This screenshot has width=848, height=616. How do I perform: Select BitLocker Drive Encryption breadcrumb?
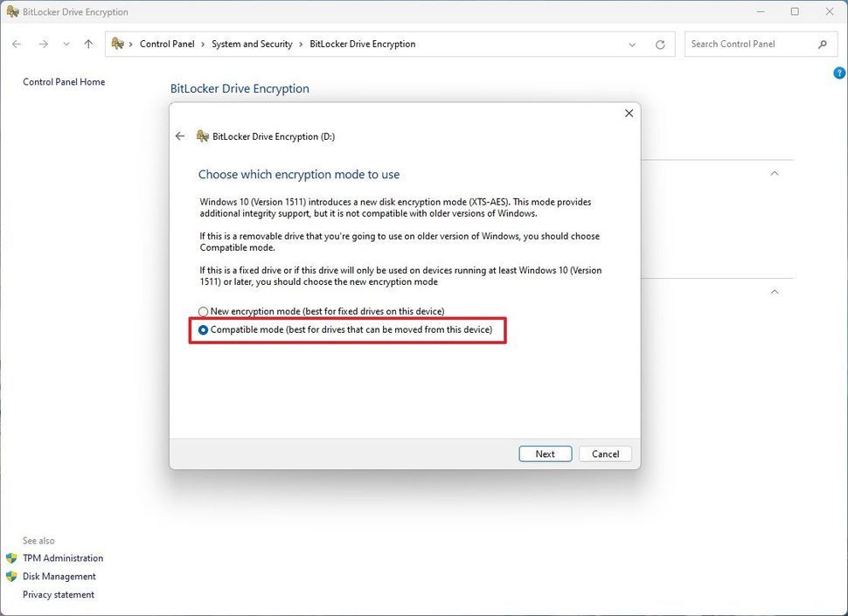(x=362, y=44)
